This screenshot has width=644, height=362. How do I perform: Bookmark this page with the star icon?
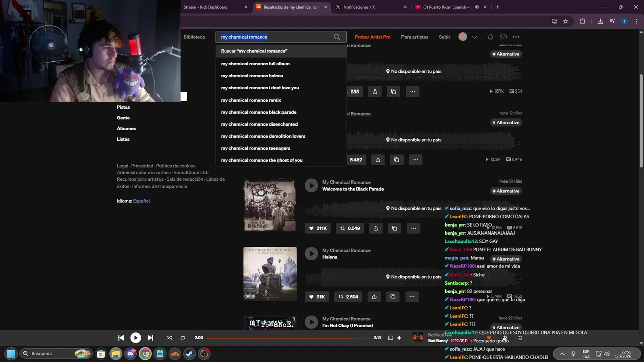pos(566,21)
